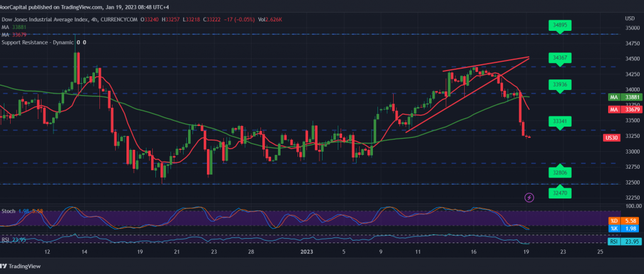644x274 pixels.
Task: Select the green 32470 support label
Action: (x=560, y=193)
